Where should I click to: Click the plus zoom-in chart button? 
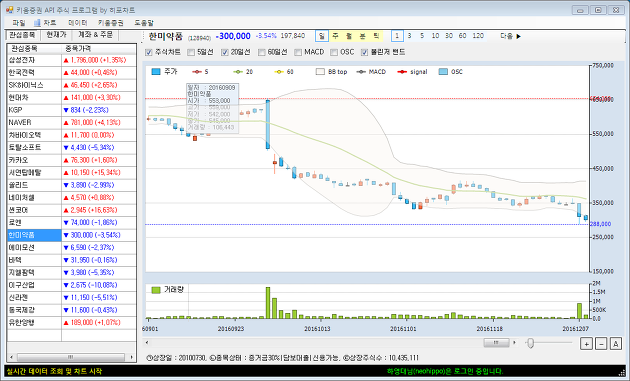coord(586,344)
